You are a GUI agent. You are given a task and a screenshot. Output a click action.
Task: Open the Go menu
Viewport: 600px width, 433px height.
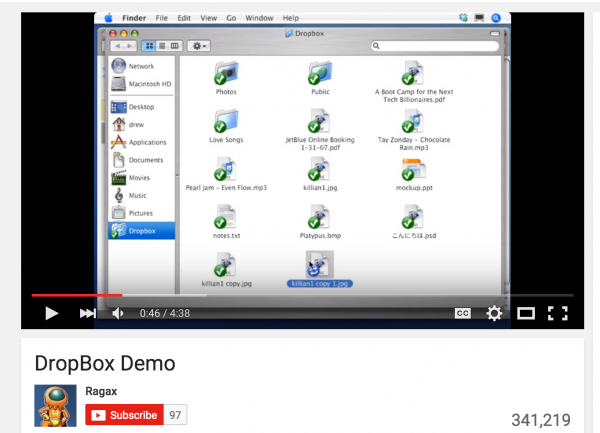231,18
